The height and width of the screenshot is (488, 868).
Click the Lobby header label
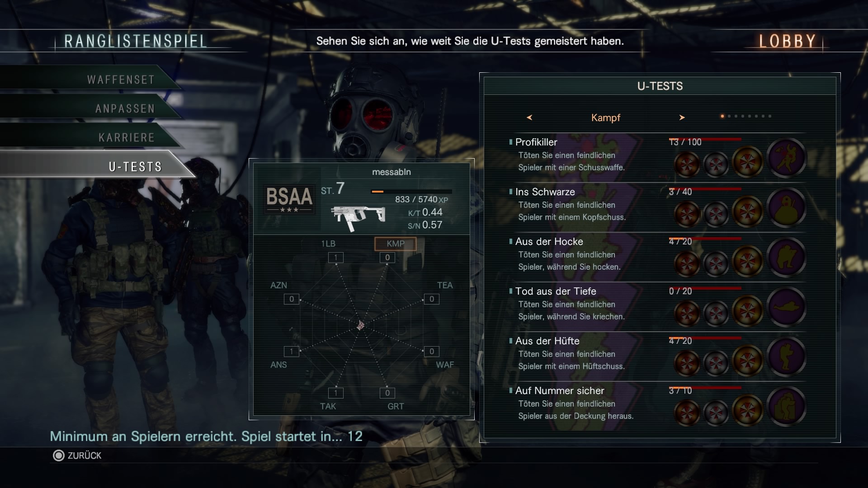click(787, 41)
